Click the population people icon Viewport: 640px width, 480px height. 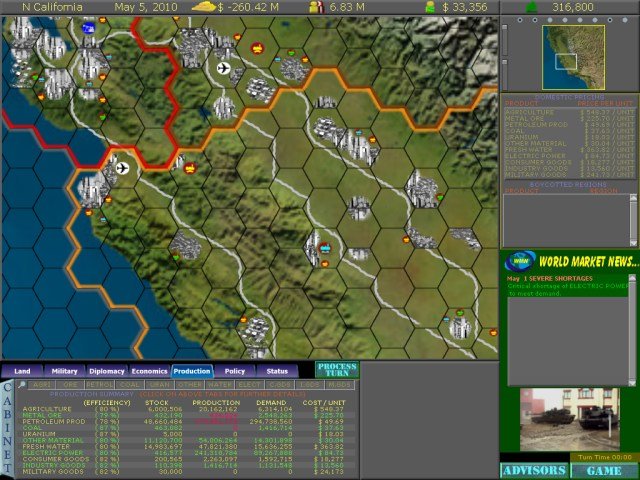[316, 7]
